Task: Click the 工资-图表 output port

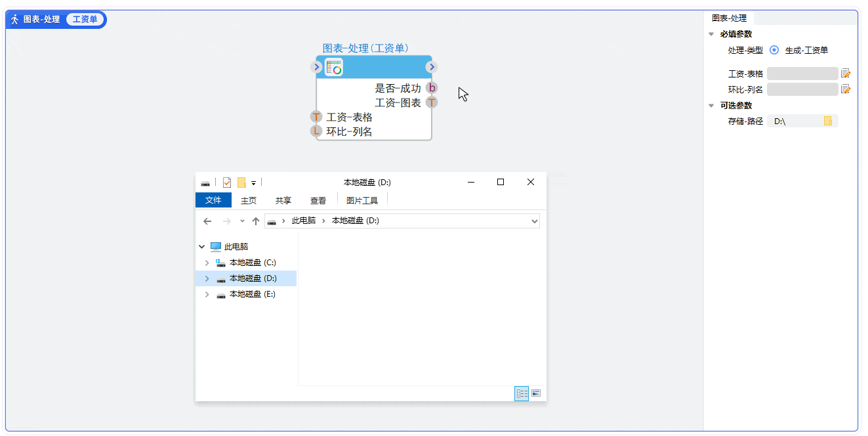Action: (x=431, y=102)
